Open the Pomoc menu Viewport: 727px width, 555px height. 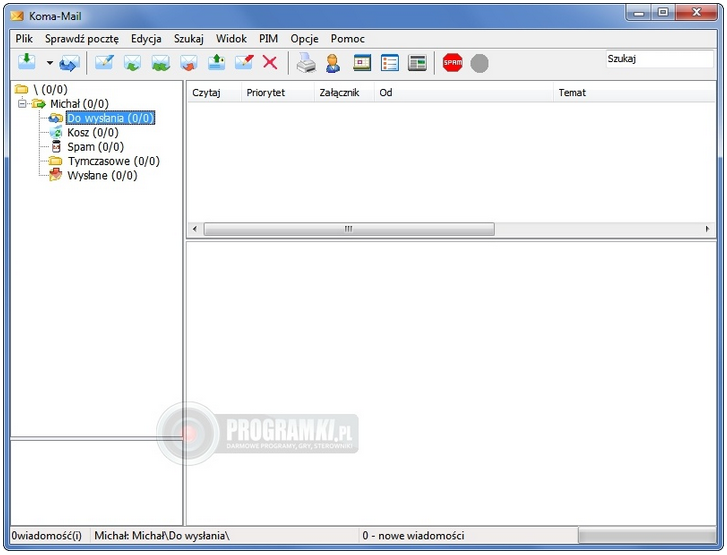[x=348, y=39]
